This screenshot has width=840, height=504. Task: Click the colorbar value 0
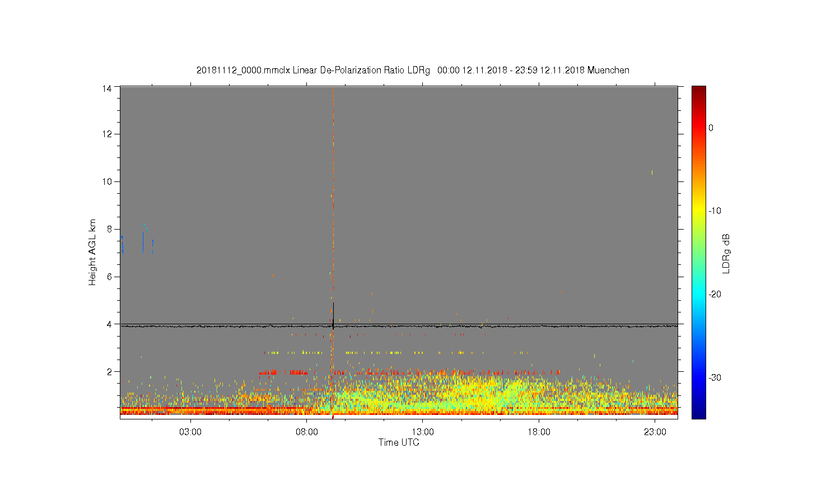tap(711, 128)
